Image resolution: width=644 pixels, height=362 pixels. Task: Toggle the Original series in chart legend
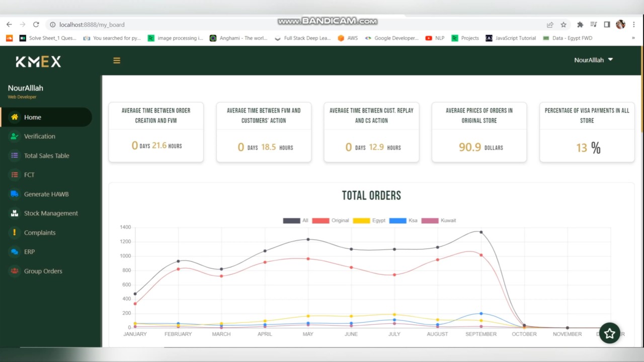[x=331, y=221]
